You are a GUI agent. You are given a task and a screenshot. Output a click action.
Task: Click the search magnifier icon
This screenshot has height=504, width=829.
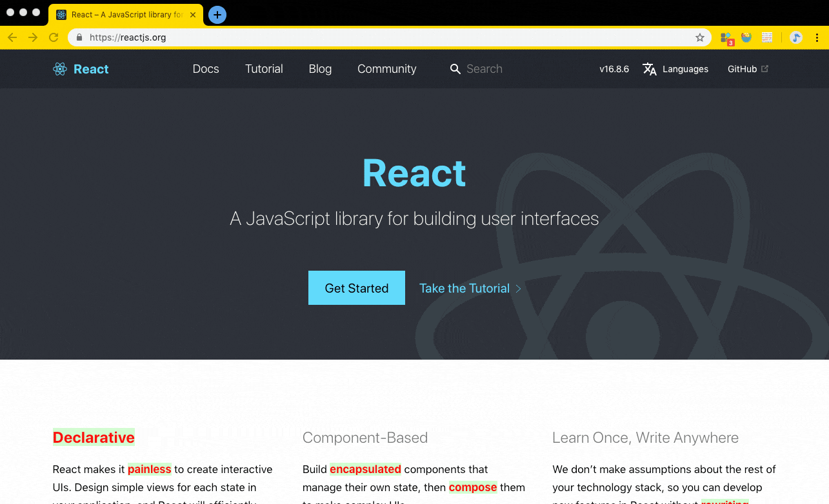coord(455,69)
